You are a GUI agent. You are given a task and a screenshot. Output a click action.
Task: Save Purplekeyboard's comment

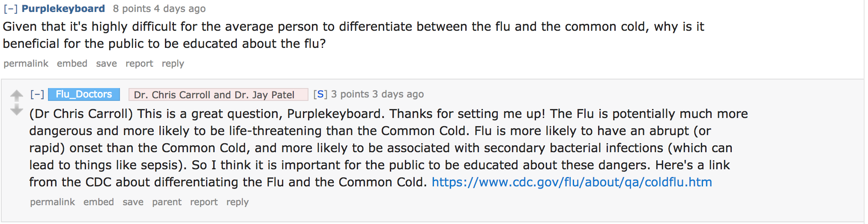click(106, 63)
